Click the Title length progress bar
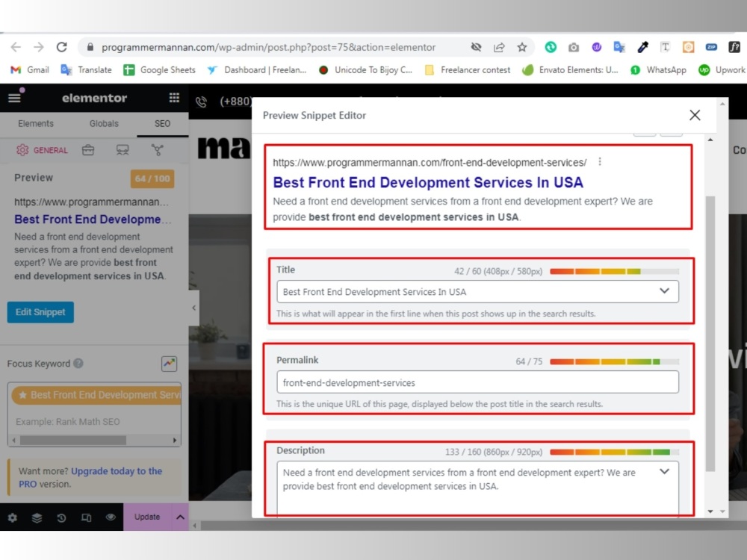The height and width of the screenshot is (560, 747). pyautogui.click(x=614, y=272)
